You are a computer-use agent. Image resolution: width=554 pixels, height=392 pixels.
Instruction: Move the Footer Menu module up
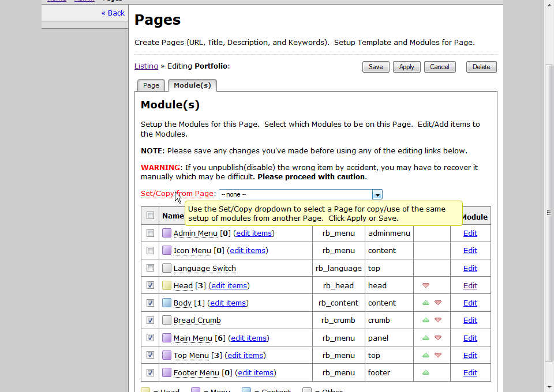426,372
